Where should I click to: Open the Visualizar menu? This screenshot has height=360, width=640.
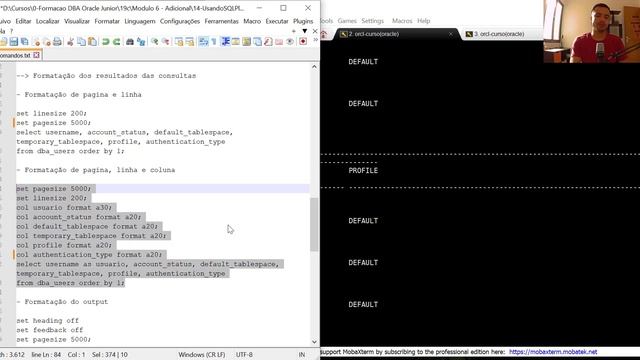click(x=77, y=21)
